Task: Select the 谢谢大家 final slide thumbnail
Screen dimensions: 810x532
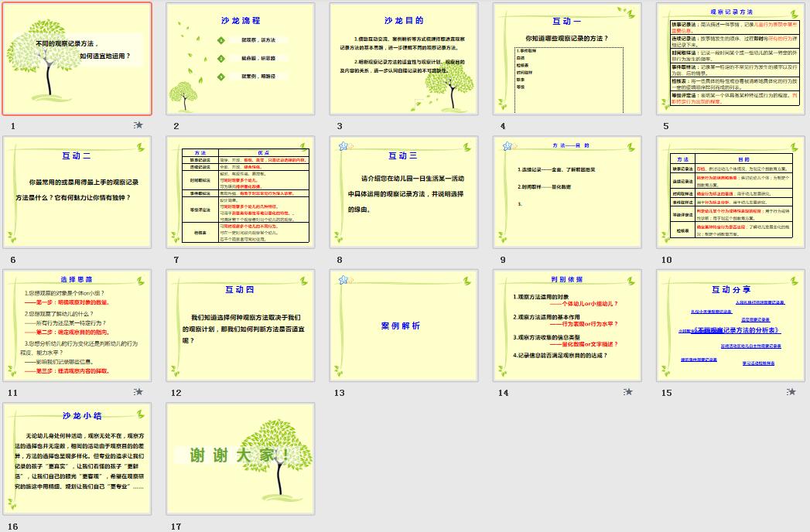Action: click(x=240, y=459)
